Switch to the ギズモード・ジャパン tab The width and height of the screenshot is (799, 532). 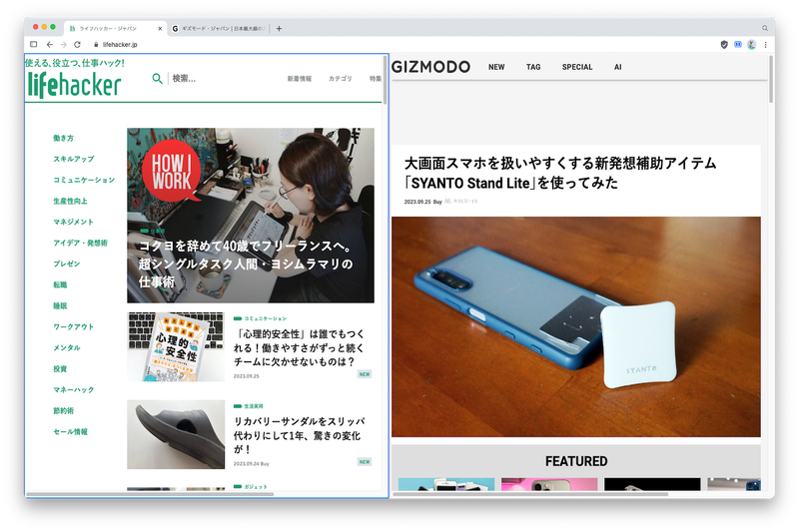pyautogui.click(x=219, y=29)
